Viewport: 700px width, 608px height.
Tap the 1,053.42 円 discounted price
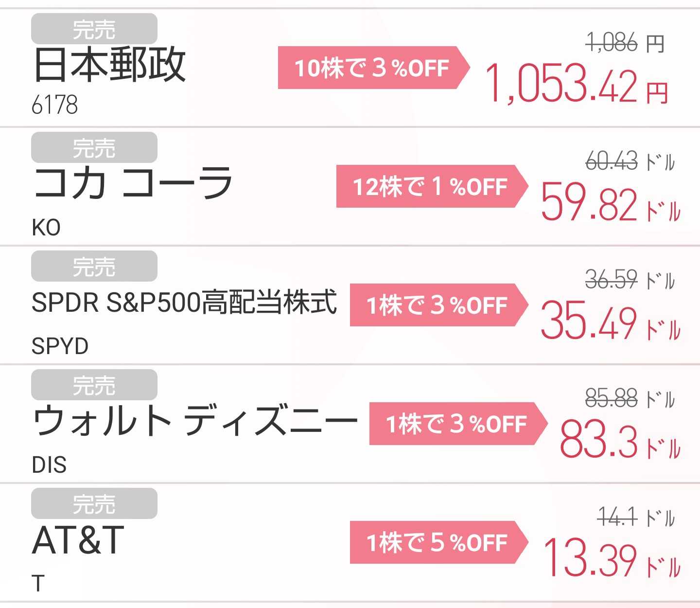(x=577, y=84)
